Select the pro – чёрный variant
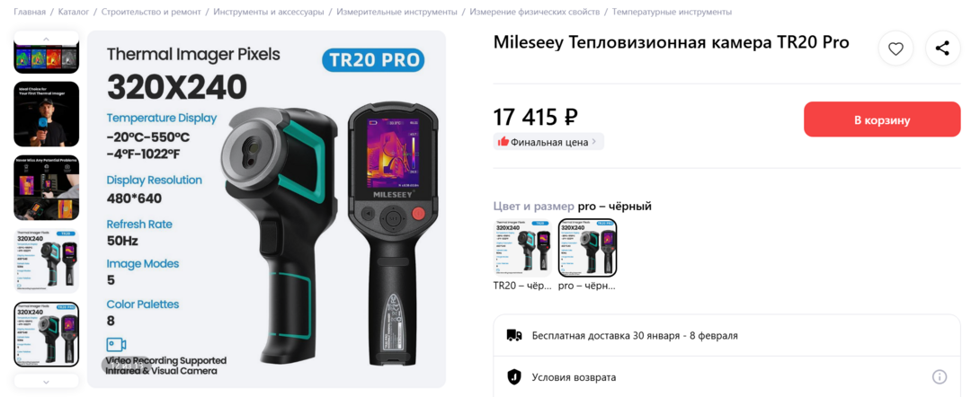Screen dimensions: 980x397 (x=587, y=255)
